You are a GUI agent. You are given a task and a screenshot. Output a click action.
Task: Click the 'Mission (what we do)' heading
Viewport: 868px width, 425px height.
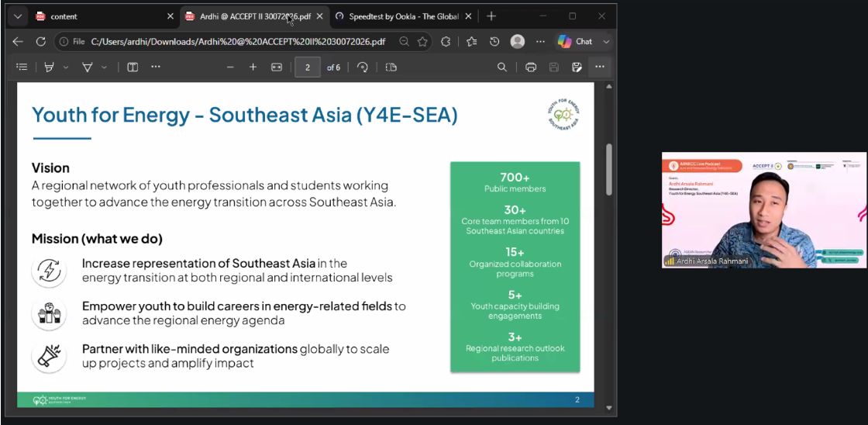coord(97,239)
